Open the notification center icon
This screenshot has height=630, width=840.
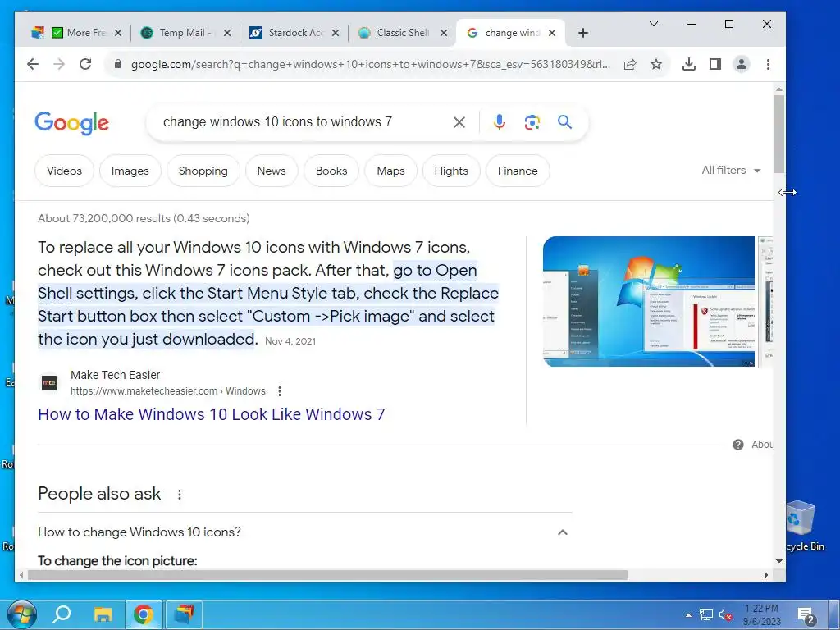point(806,617)
